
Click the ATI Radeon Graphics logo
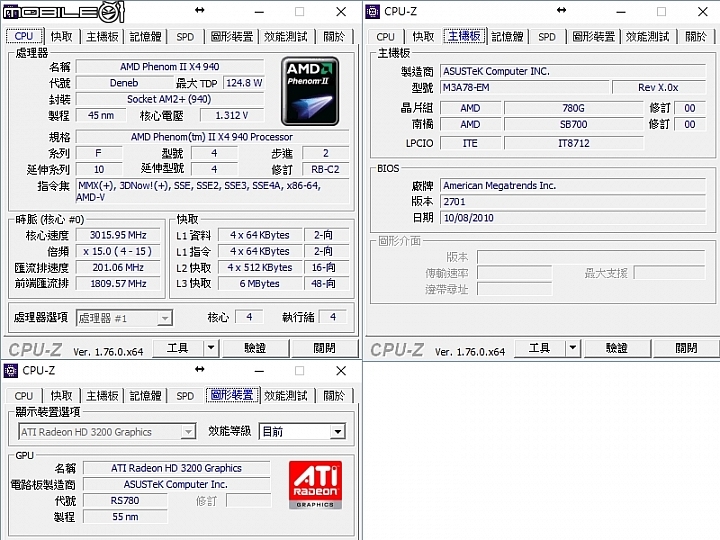[315, 485]
